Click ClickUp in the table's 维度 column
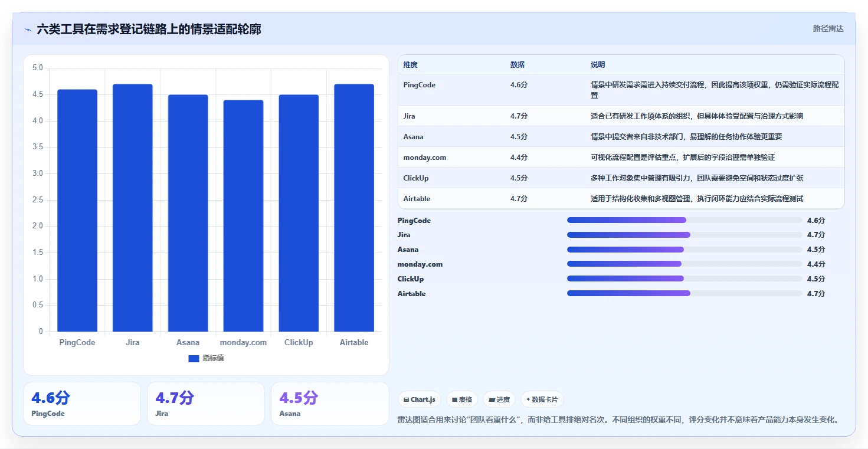 [416, 178]
